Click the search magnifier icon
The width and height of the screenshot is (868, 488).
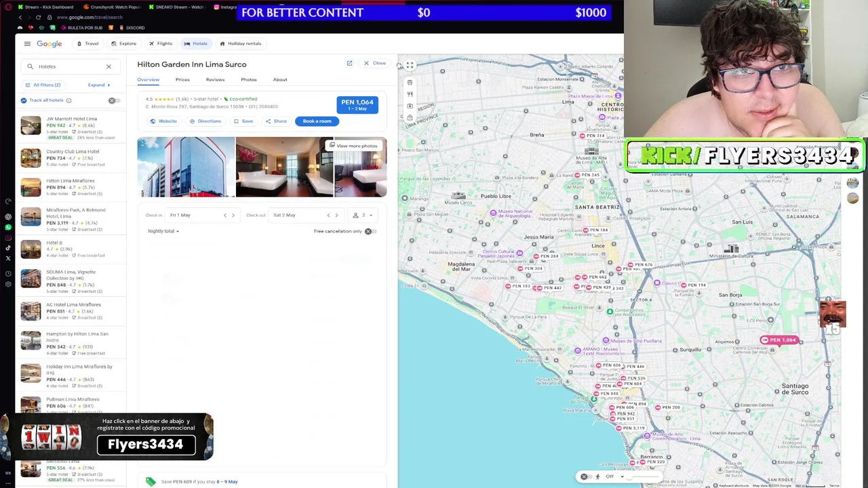(30, 66)
